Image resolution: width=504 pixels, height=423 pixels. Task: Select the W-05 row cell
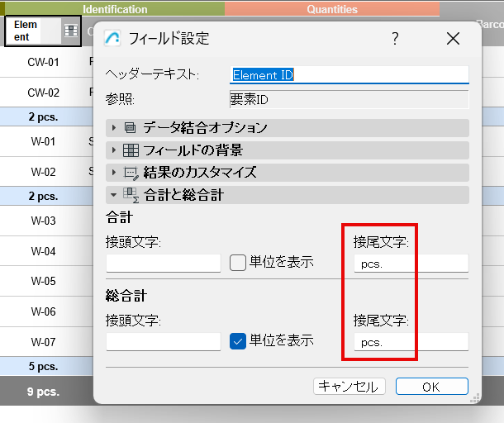point(44,281)
